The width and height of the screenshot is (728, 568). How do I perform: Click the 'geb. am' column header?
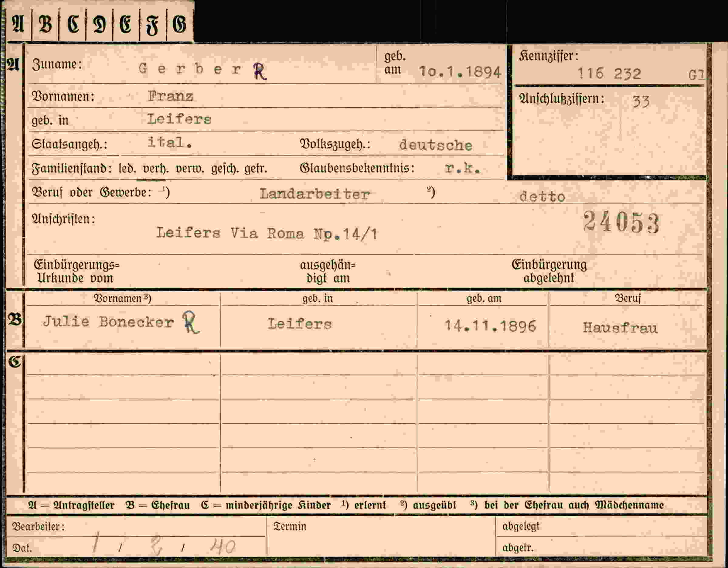pyautogui.click(x=484, y=298)
